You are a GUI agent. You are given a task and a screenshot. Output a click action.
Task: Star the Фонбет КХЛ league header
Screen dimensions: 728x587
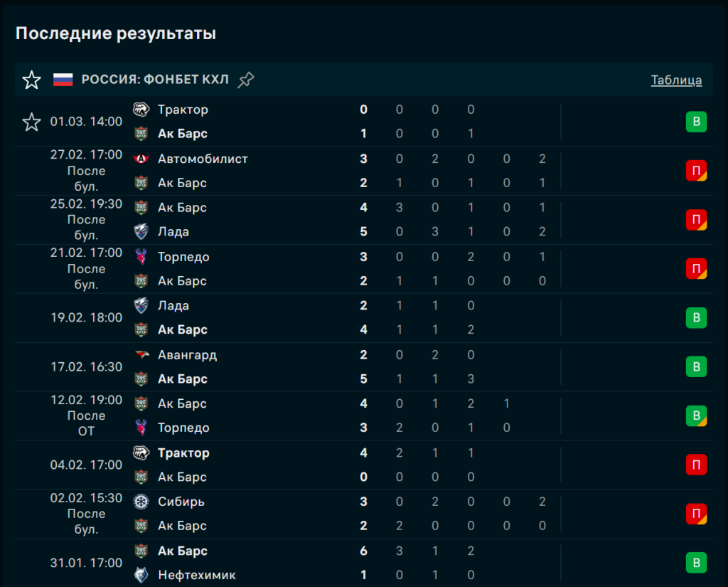(x=31, y=80)
